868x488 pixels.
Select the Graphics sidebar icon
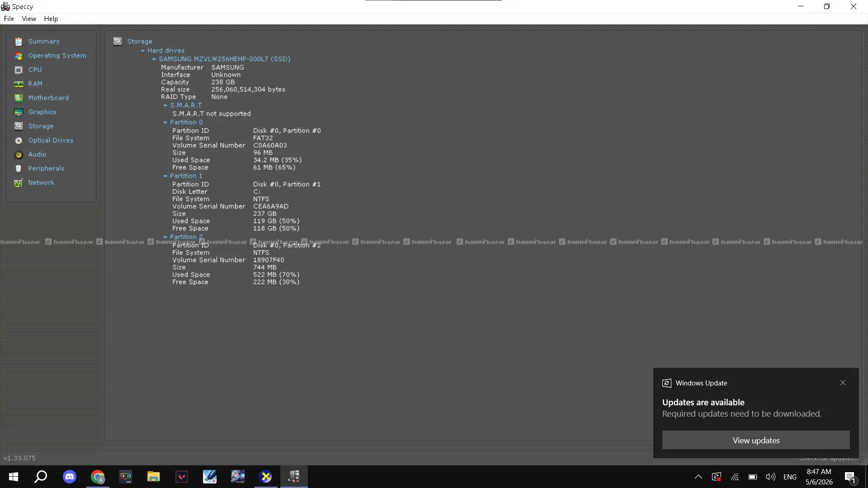[x=19, y=112]
